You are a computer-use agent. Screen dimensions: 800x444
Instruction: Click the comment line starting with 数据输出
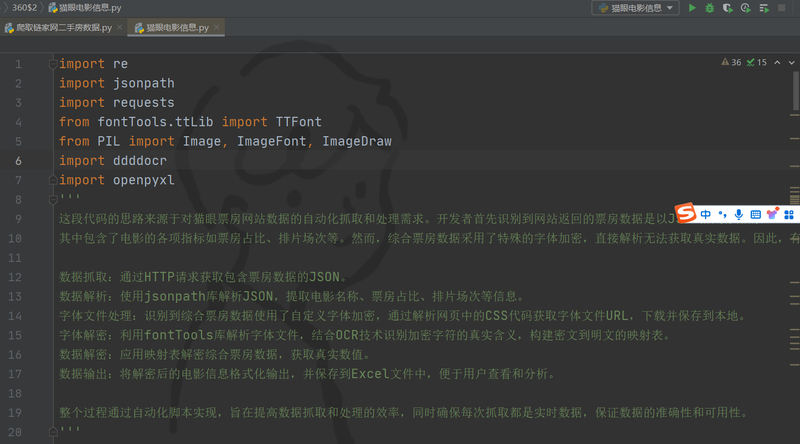coord(307,374)
